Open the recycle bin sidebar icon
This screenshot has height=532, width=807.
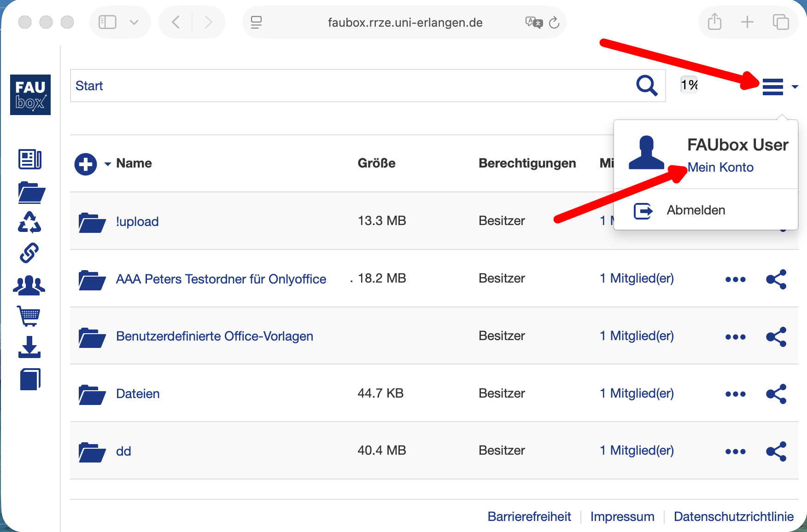pyautogui.click(x=29, y=222)
